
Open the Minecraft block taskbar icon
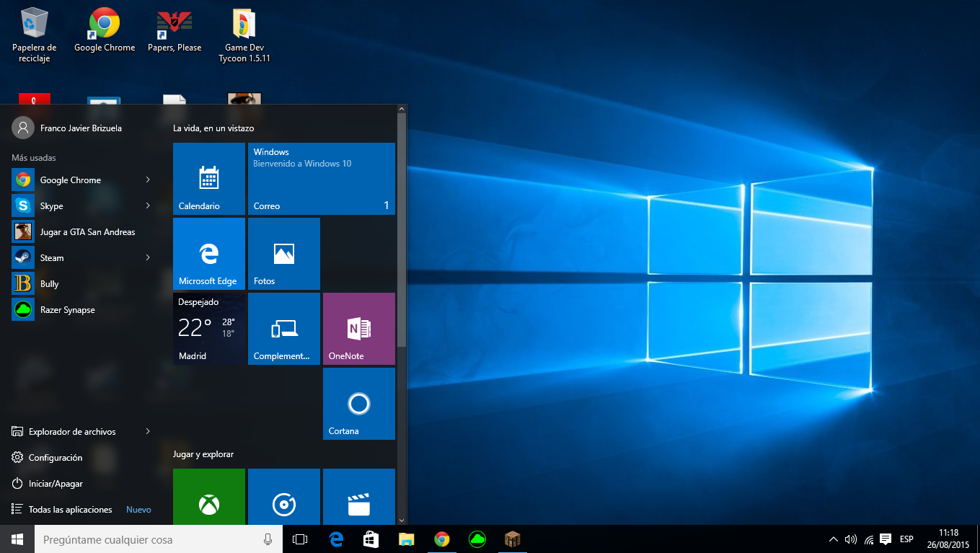pyautogui.click(x=513, y=539)
